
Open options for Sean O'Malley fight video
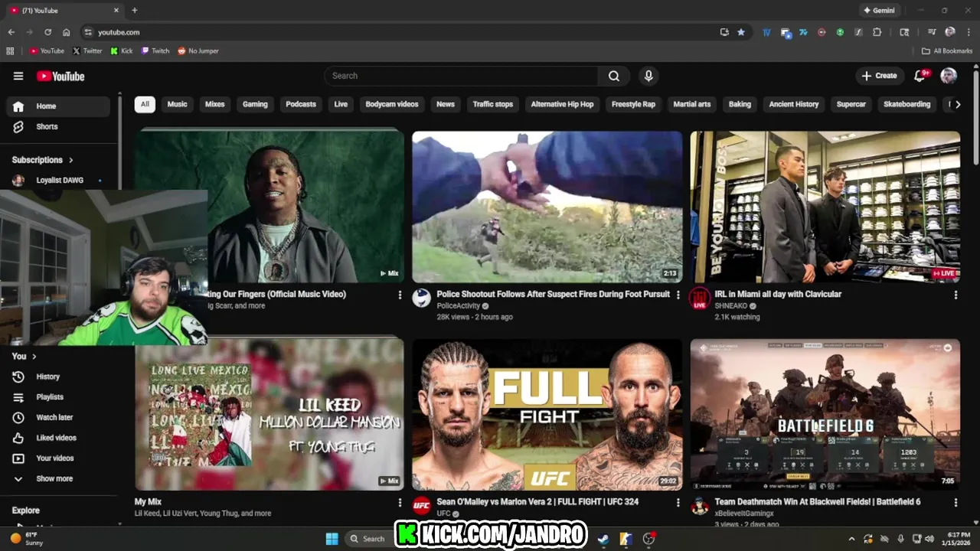pyautogui.click(x=678, y=503)
